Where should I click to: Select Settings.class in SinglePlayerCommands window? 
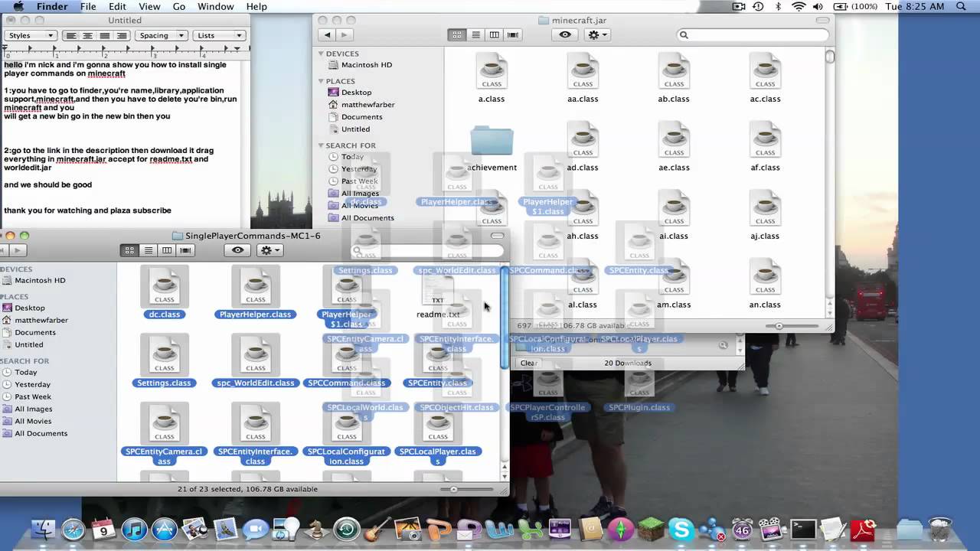pos(165,360)
